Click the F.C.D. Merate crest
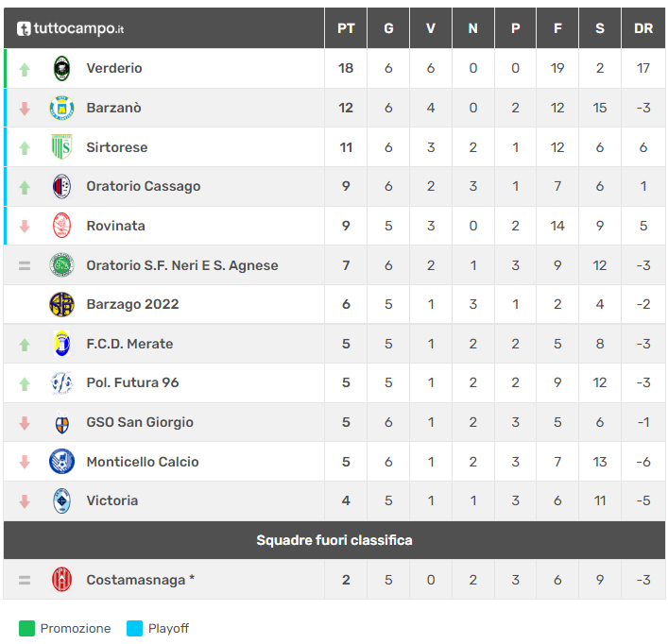The height and width of the screenshot is (644, 668). [x=61, y=344]
